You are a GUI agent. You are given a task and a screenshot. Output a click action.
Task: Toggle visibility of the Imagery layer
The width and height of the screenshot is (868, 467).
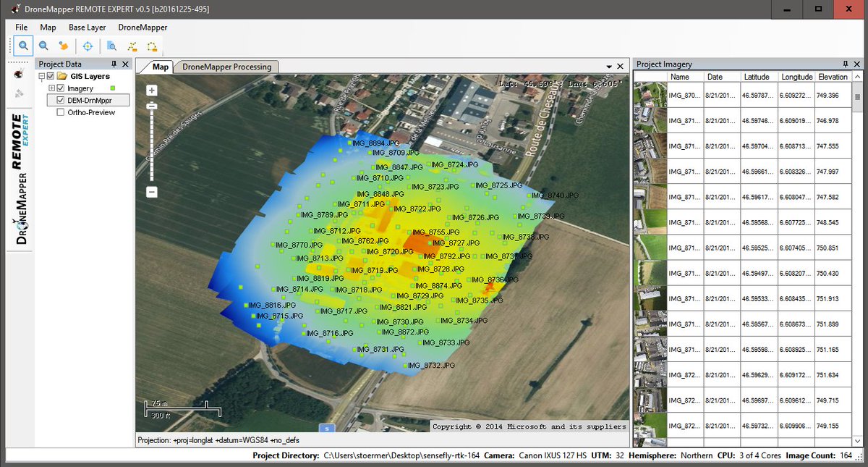60,88
